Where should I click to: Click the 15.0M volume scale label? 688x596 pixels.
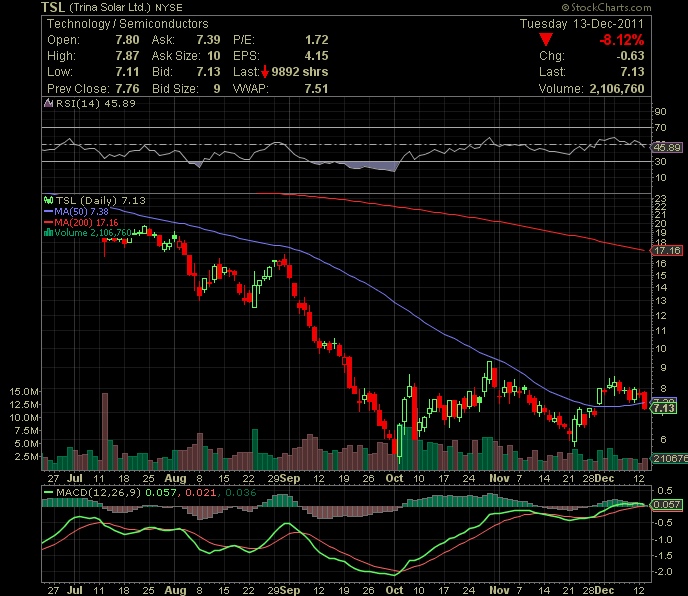click(24, 391)
